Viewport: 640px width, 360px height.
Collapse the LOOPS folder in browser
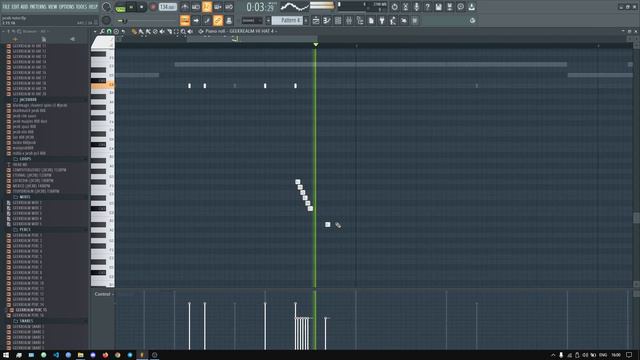[24, 159]
